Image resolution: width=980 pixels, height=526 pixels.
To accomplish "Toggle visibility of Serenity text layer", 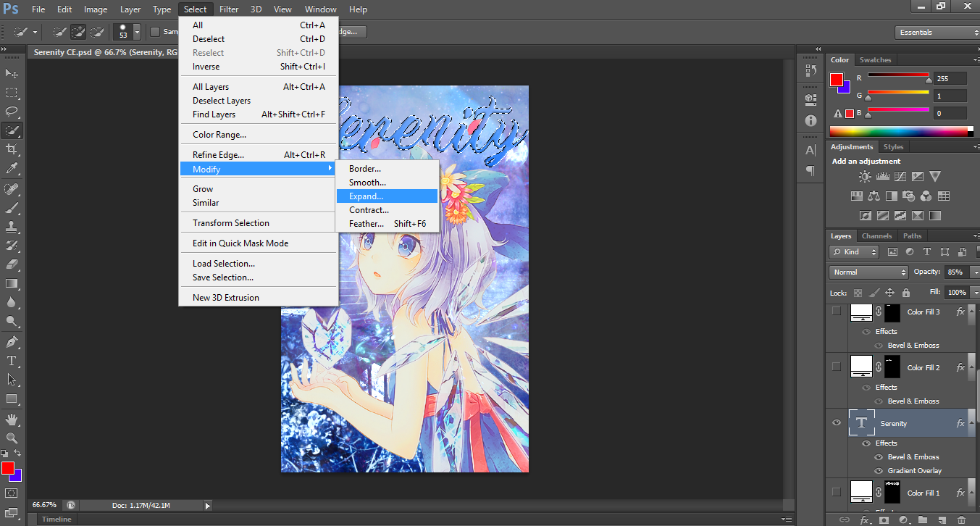I will [837, 423].
